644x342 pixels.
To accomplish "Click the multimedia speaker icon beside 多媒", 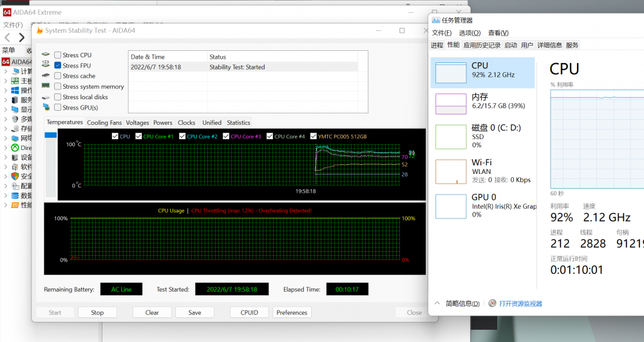I will click(15, 119).
